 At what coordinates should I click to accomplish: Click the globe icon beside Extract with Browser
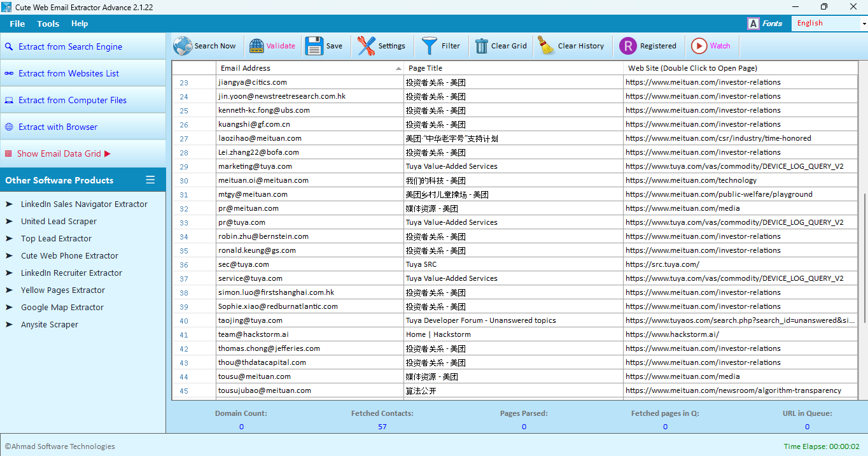[9, 127]
